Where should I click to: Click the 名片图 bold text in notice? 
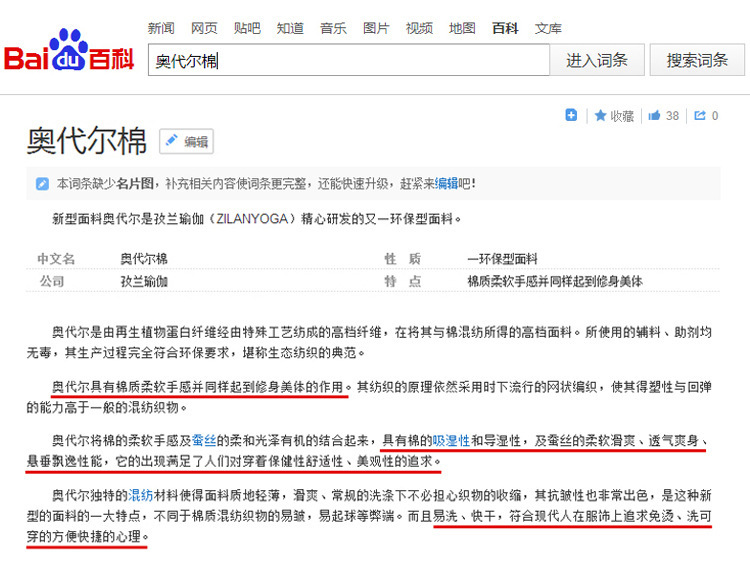tap(135, 183)
